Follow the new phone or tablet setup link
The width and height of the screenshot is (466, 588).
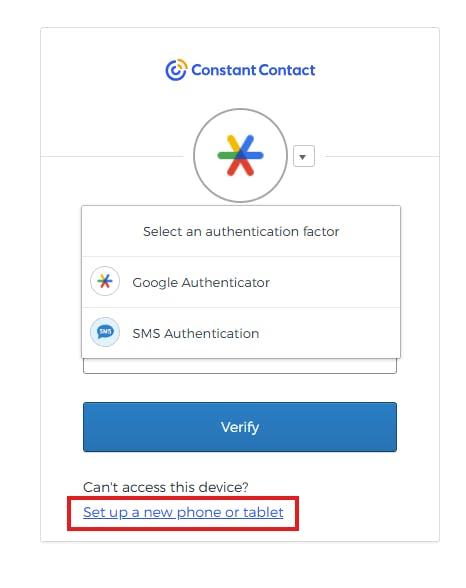point(183,512)
